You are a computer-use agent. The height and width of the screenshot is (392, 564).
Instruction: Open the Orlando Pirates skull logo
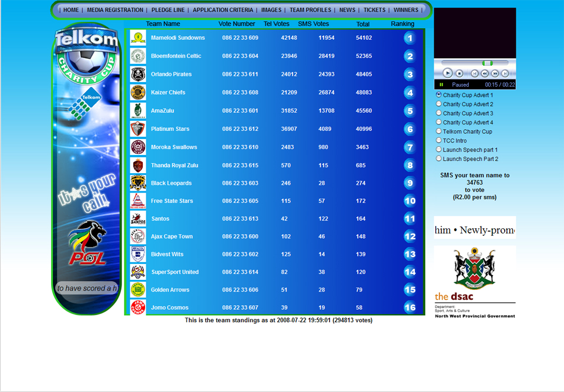click(x=137, y=75)
